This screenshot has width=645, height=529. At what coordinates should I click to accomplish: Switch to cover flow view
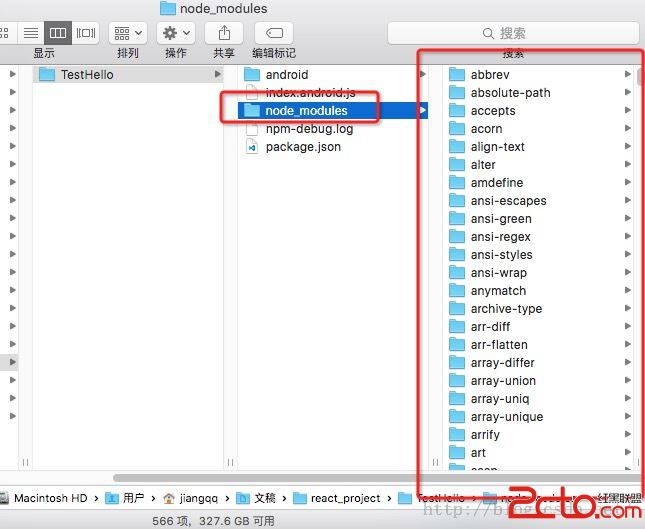(x=86, y=33)
